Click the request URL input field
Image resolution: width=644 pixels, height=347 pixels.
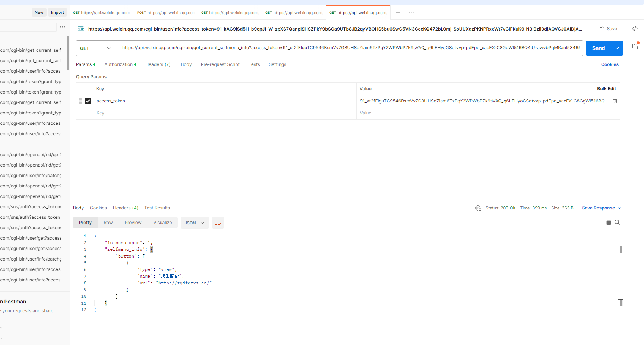350,48
